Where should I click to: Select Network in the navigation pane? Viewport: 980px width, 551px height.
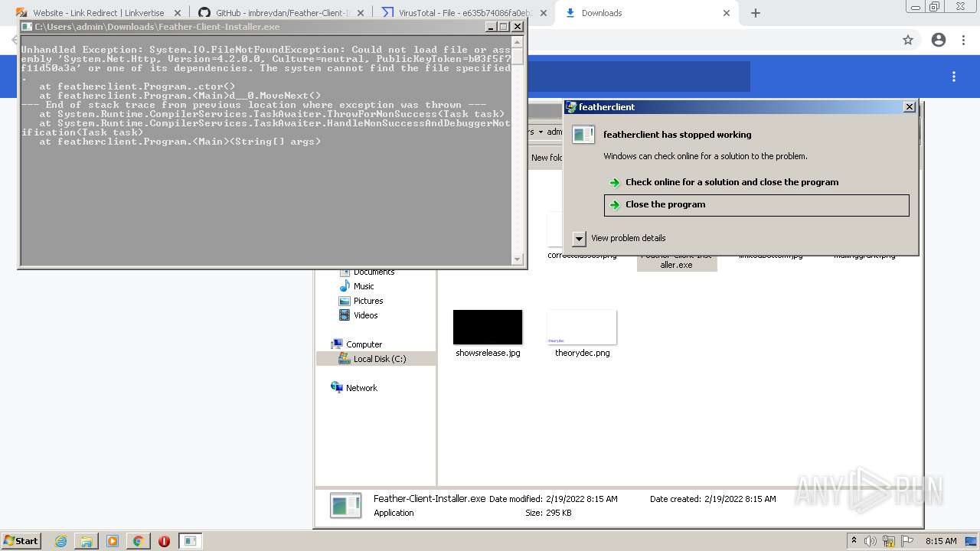coord(361,388)
